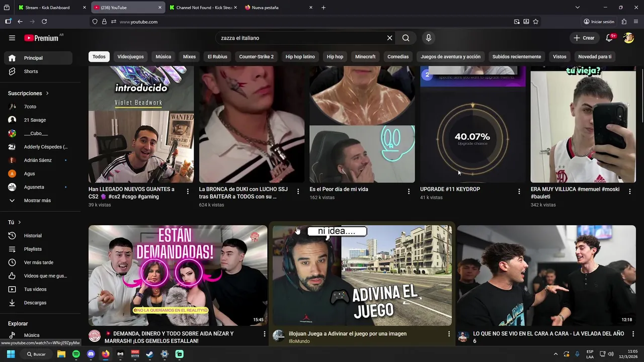Image resolution: width=644 pixels, height=362 pixels.
Task: Open 'Descargas' in the sidebar
Action: coord(38,303)
